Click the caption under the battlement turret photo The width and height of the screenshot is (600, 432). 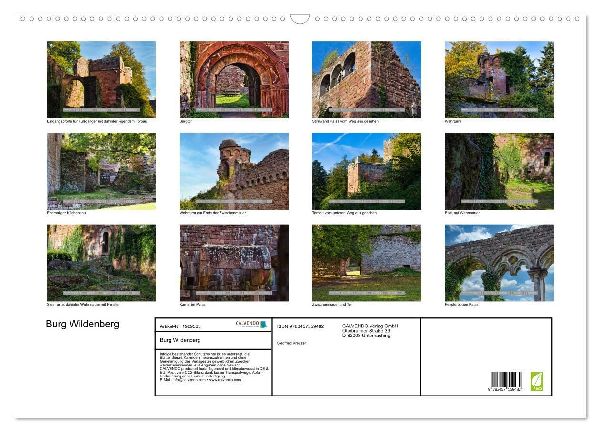213,213
